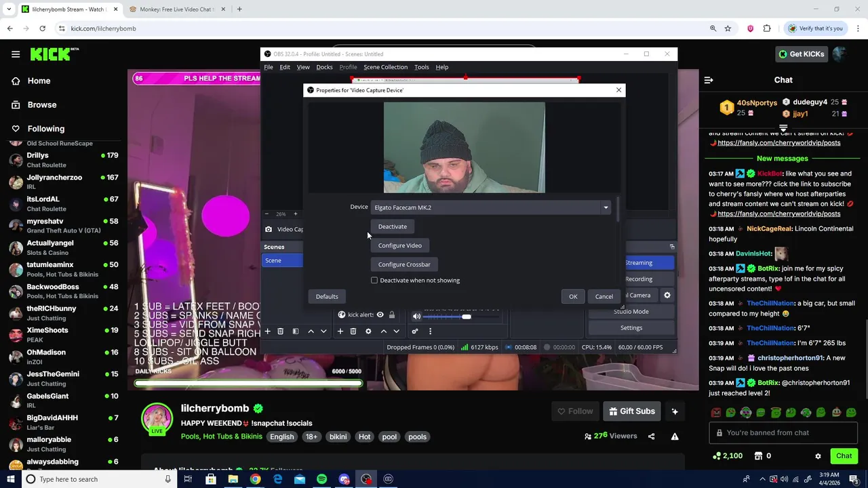The height and width of the screenshot is (488, 868).
Task: Undock the OBS Controls panel icon
Action: click(x=672, y=247)
